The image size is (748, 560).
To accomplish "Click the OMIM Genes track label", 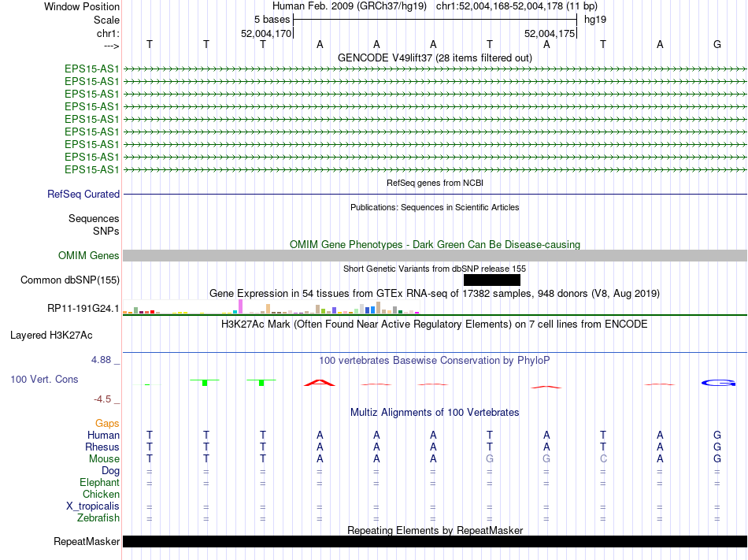I will coord(88,256).
